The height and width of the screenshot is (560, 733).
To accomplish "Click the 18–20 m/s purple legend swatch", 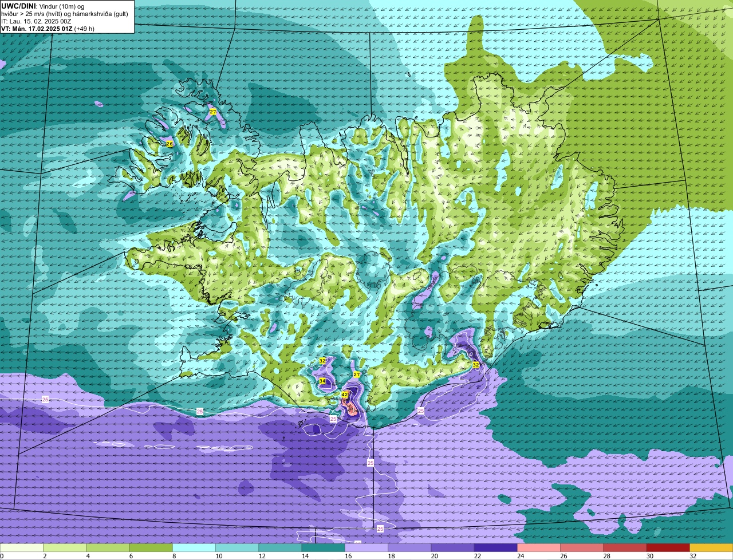I will coord(409,547).
